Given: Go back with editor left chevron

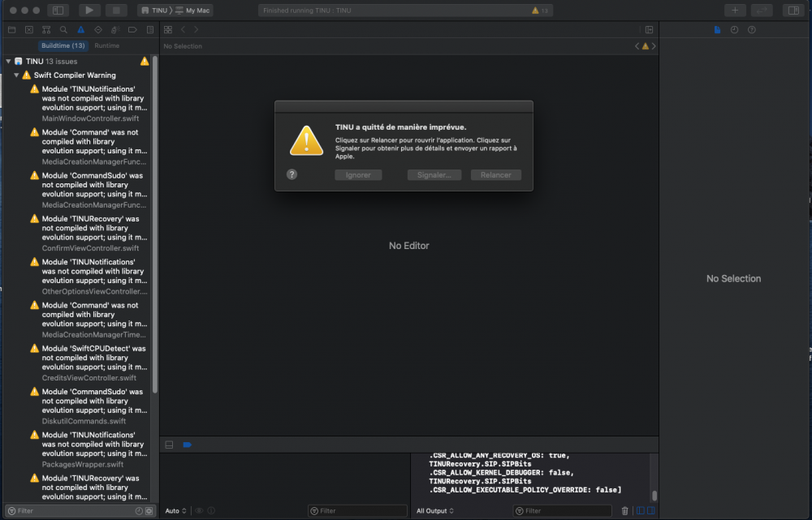Looking at the screenshot, I should pyautogui.click(x=183, y=30).
